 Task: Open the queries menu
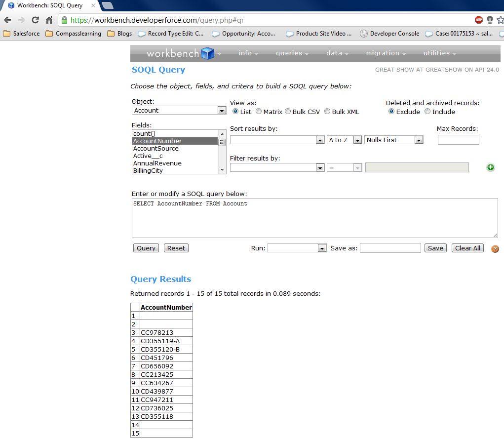pyautogui.click(x=289, y=53)
